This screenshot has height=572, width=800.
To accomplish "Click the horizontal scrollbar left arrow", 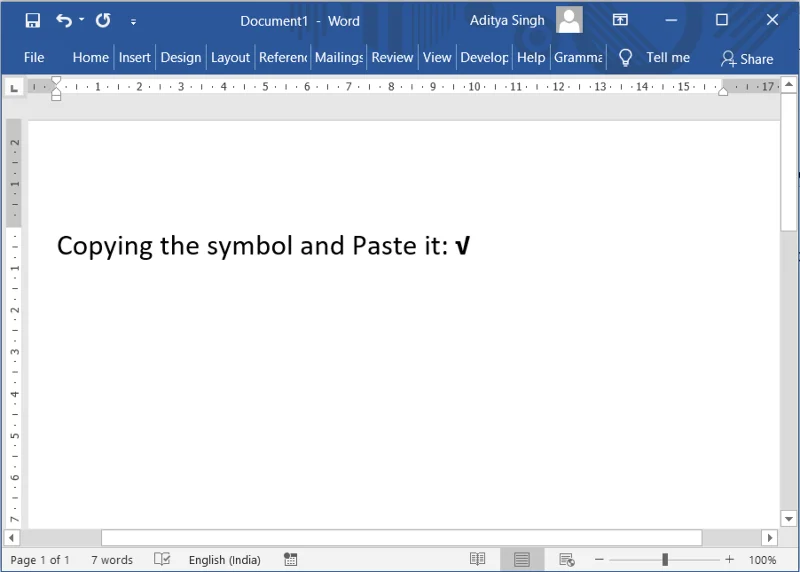I will pyautogui.click(x=11, y=537).
